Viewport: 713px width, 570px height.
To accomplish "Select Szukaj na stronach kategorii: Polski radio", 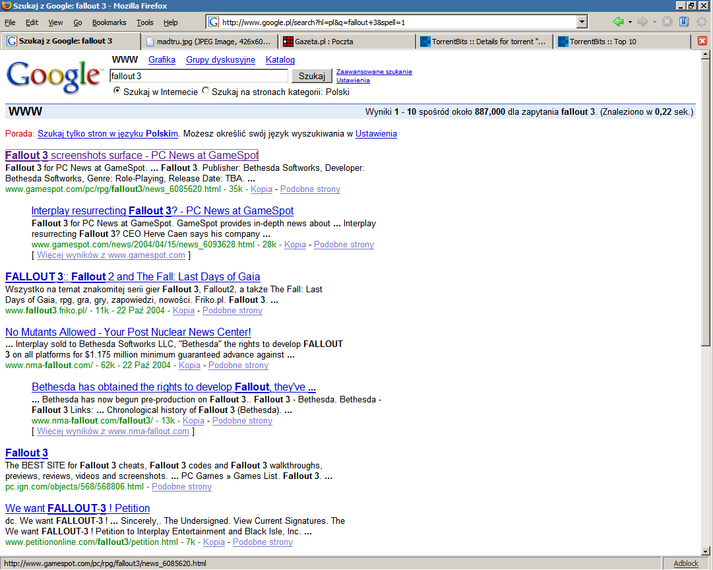I will click(x=206, y=90).
